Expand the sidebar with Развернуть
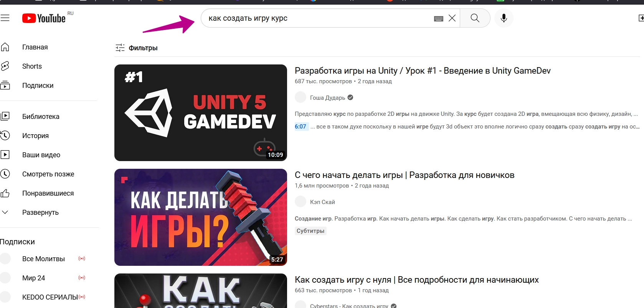 [x=40, y=212]
